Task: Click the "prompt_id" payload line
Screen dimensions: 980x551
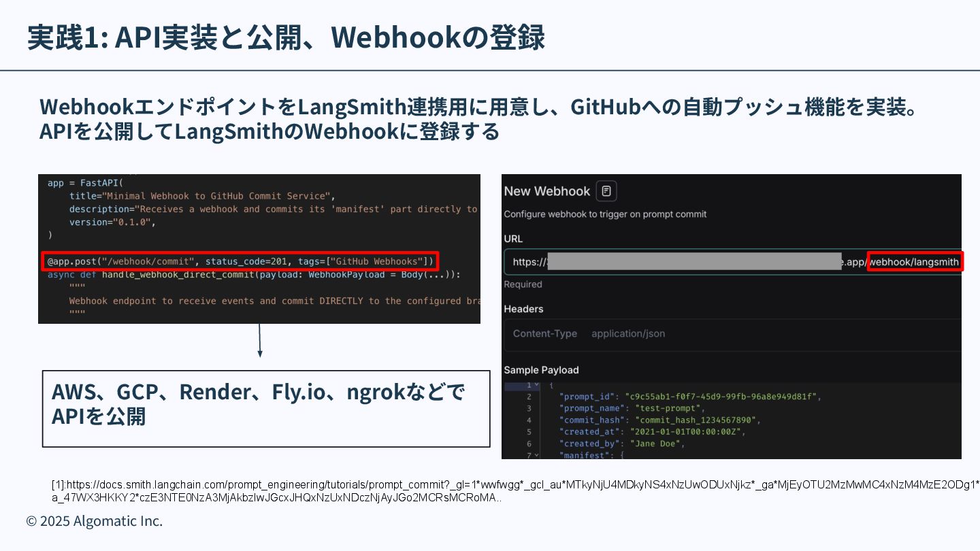Action: (x=690, y=397)
